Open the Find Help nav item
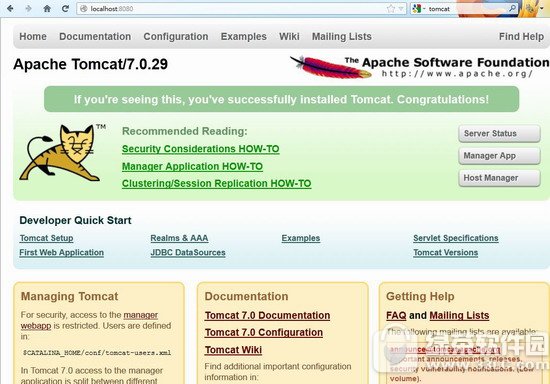Image resolution: width=550 pixels, height=384 pixels. [521, 36]
